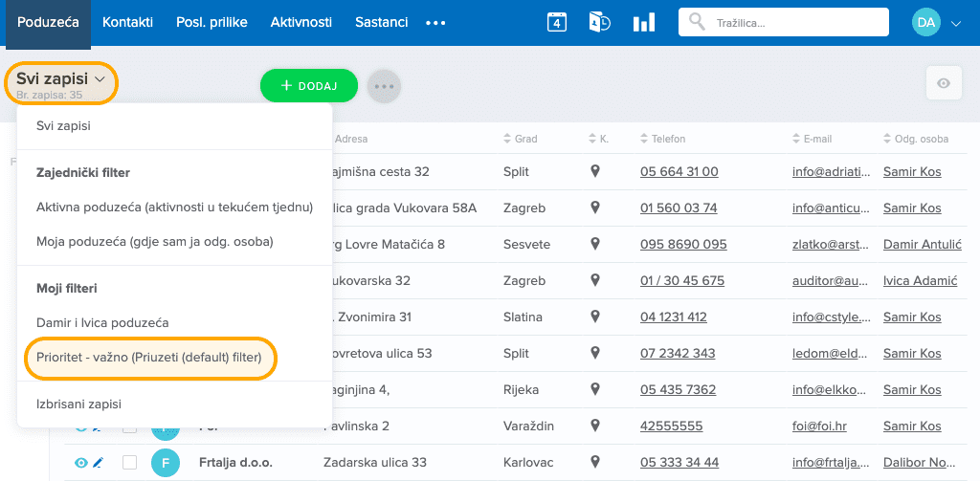Open the auditor@au... email link
The image size is (980, 481).
click(832, 280)
